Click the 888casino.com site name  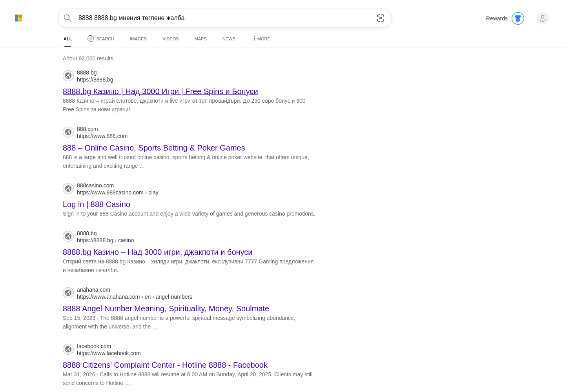(95, 185)
